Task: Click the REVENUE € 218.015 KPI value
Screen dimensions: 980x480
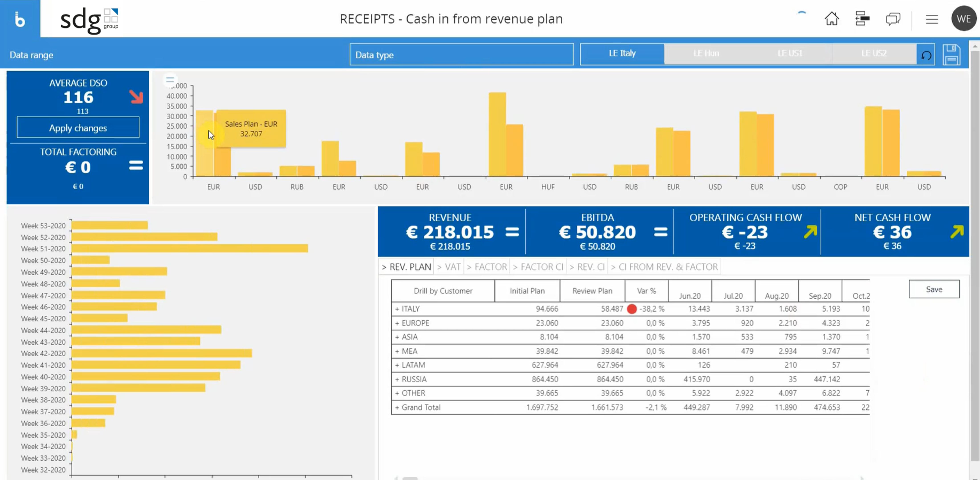Action: point(450,232)
